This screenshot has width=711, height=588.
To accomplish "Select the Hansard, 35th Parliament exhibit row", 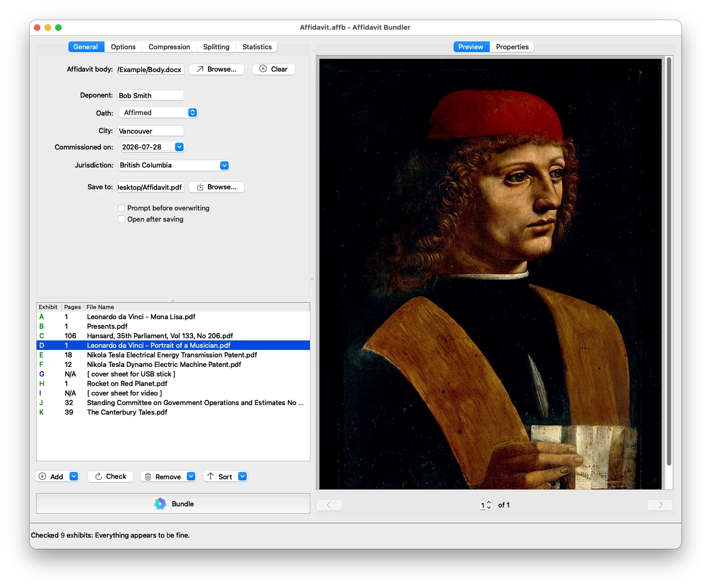I will click(x=173, y=336).
